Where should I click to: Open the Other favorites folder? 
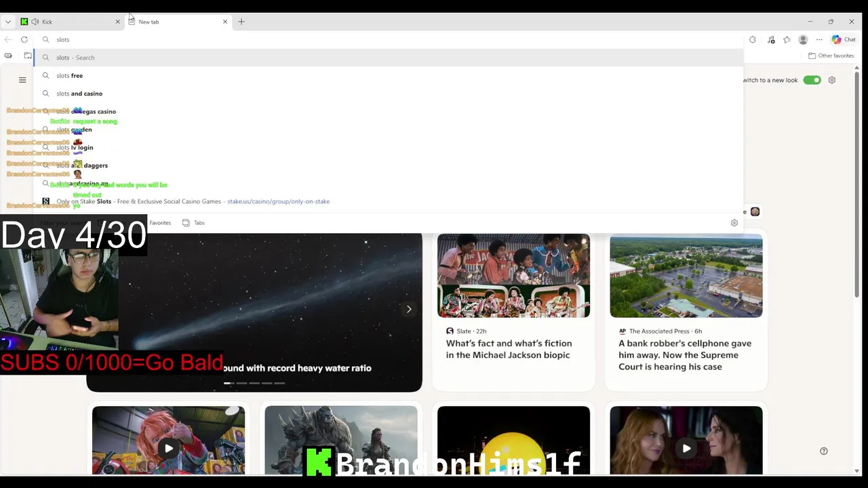point(831,56)
